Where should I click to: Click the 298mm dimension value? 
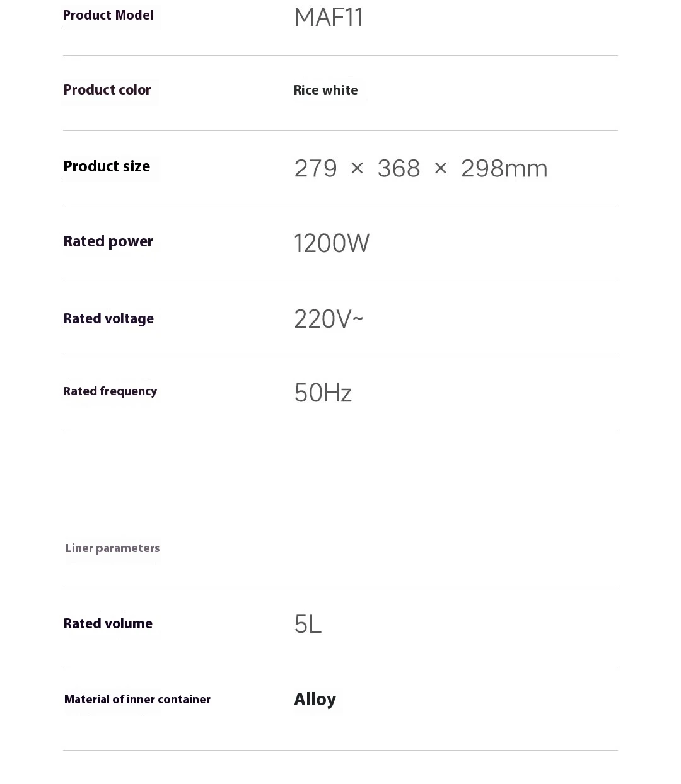504,169
